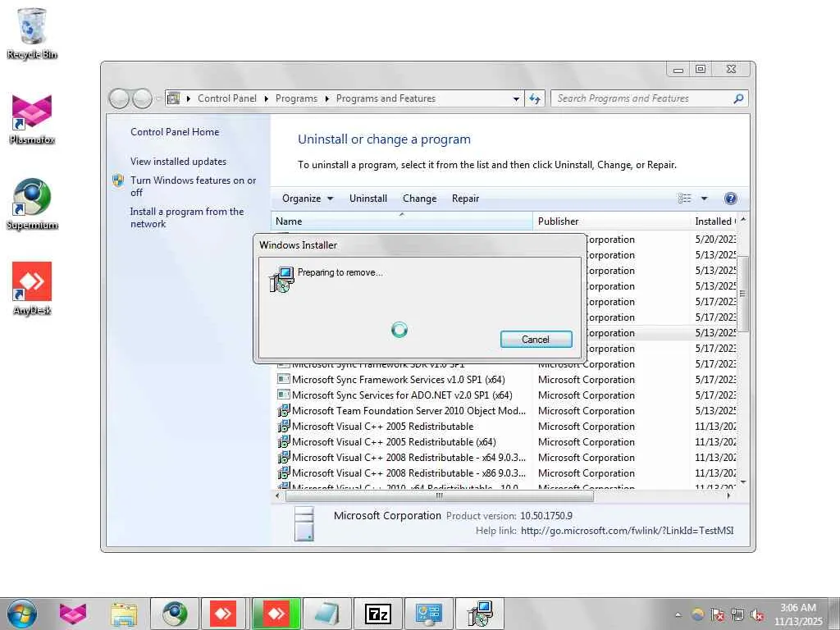Switch to the Windows Installer taskbar button
This screenshot has height=630, width=840.
coord(480,614)
